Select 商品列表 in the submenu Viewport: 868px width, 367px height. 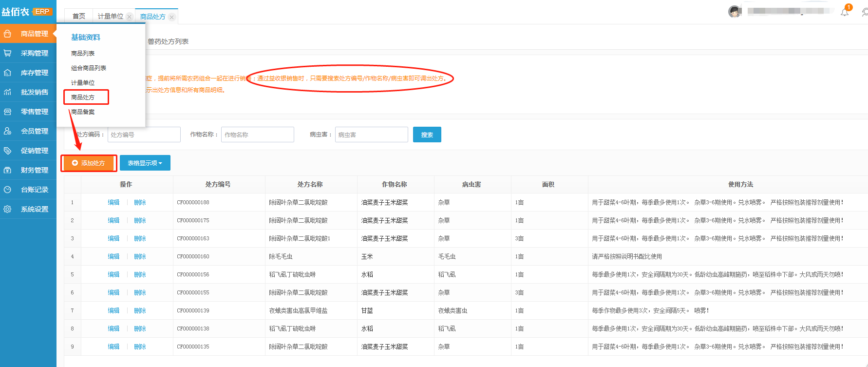pos(83,54)
